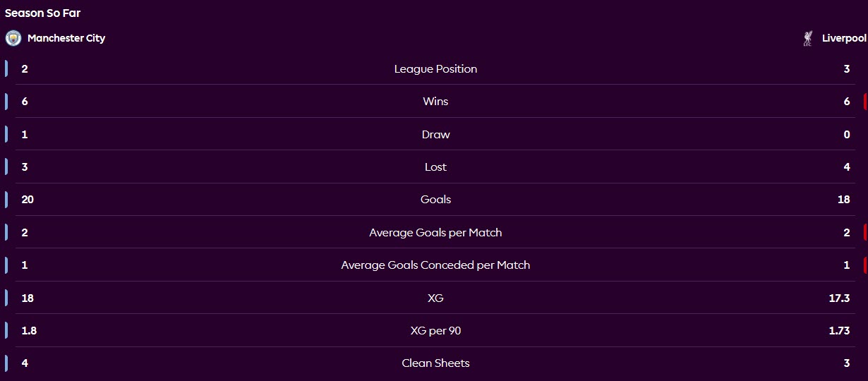Open the Manchester City team name link
868x381 pixels.
[x=66, y=38]
